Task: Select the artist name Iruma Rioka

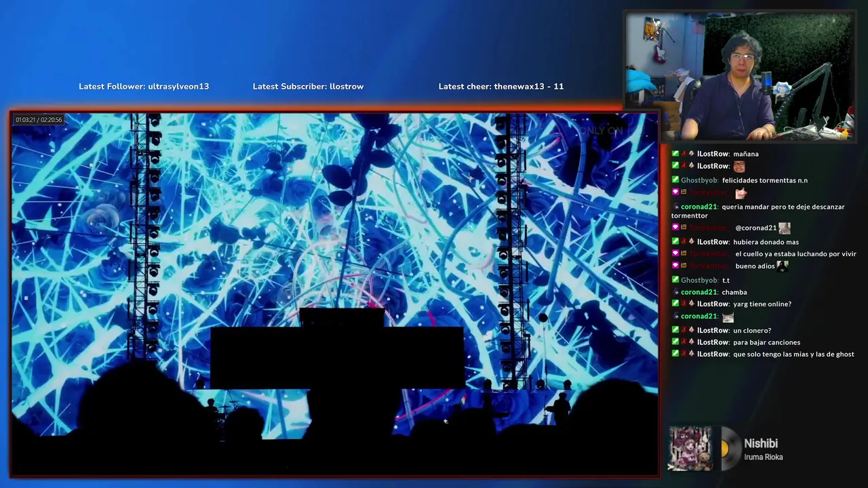Action: click(x=764, y=457)
